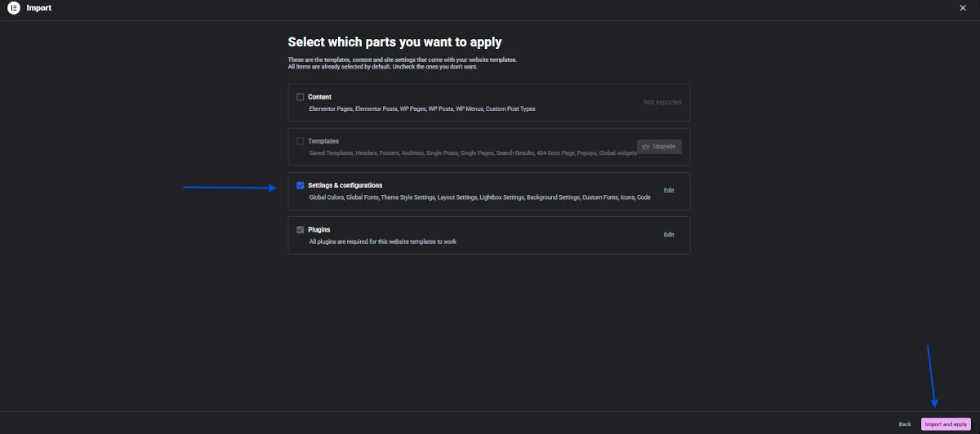Click the Global Colors settings description line
980x434 pixels.
tap(479, 197)
